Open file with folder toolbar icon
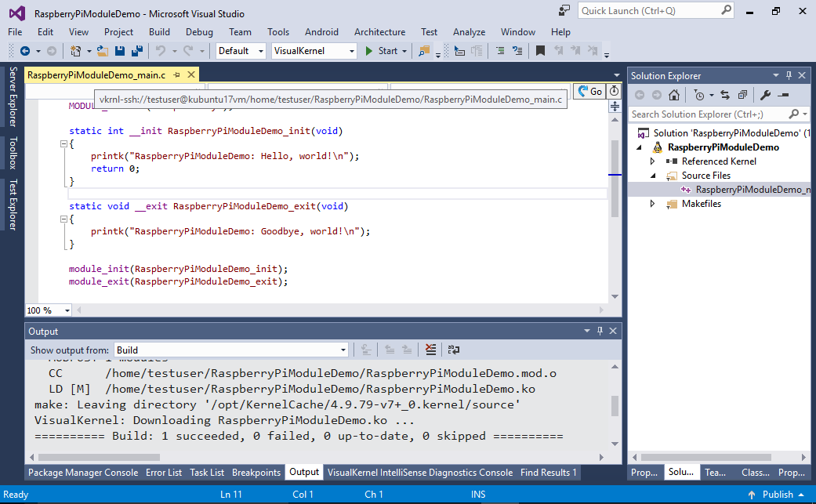Image resolution: width=816 pixels, height=504 pixels. coord(103,51)
